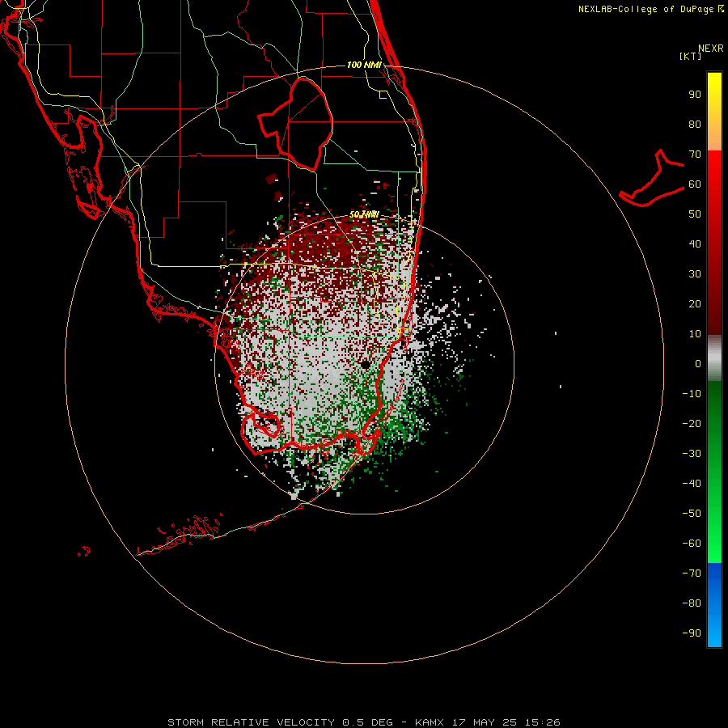Click the 20 value on velocity scale
This screenshot has height=728, width=728.
point(695,303)
